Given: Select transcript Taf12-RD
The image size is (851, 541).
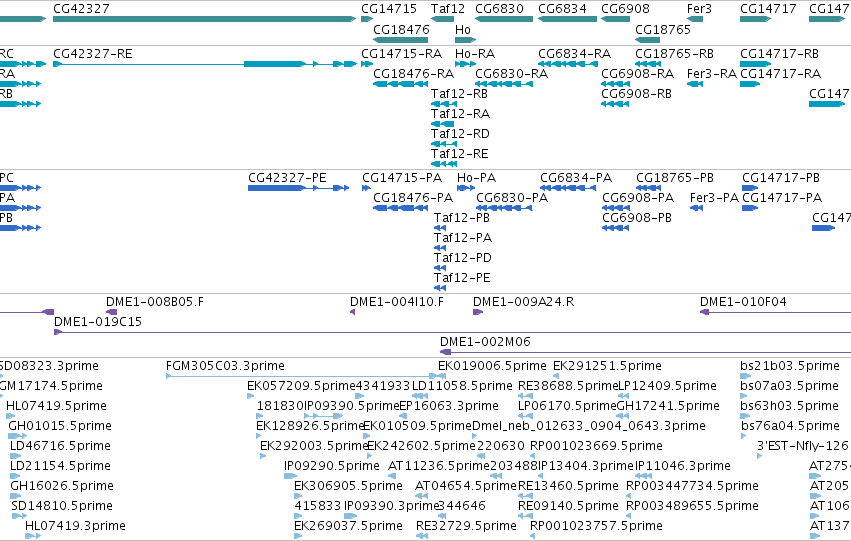Looking at the screenshot, I should pos(443,144).
